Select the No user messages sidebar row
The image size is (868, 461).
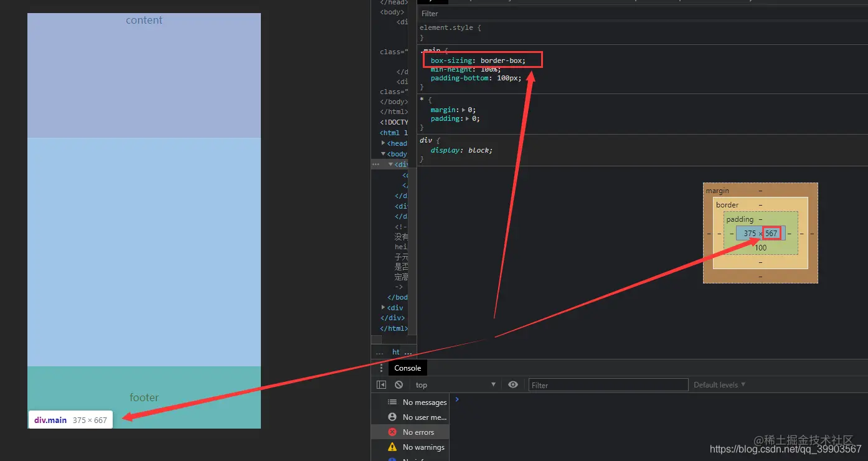click(x=410, y=417)
